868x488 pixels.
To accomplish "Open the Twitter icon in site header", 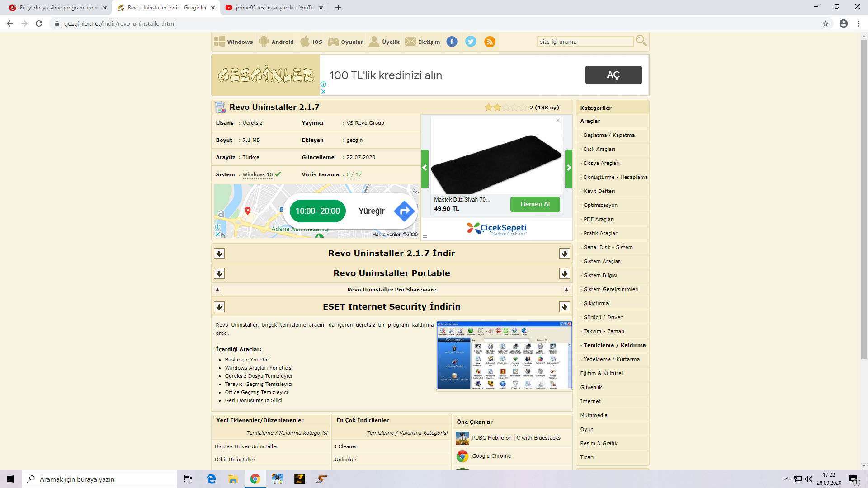I will (471, 42).
